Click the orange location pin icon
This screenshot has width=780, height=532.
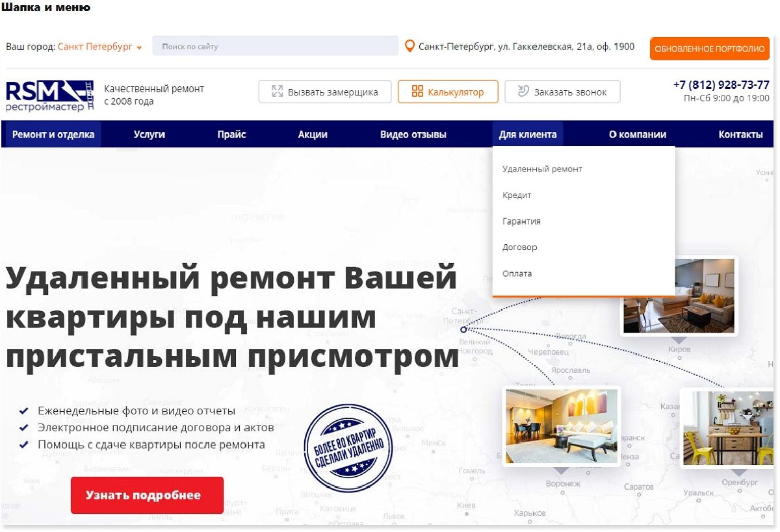(409, 46)
